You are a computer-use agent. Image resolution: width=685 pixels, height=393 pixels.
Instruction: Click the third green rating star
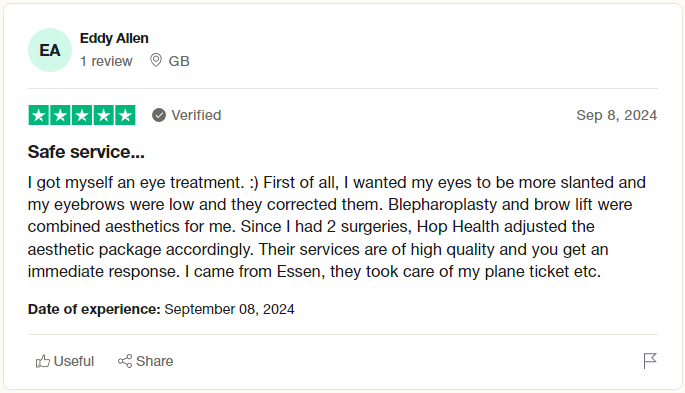coord(82,115)
